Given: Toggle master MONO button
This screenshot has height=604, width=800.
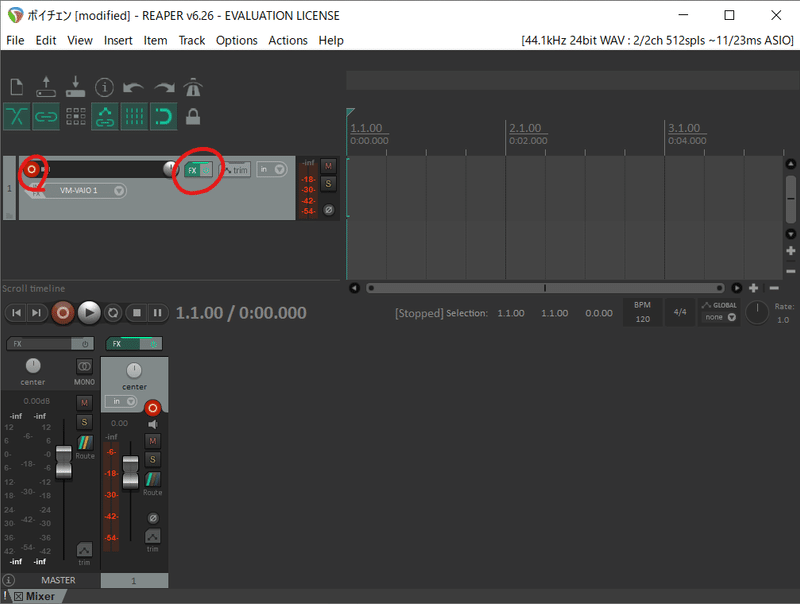Looking at the screenshot, I should point(84,366).
